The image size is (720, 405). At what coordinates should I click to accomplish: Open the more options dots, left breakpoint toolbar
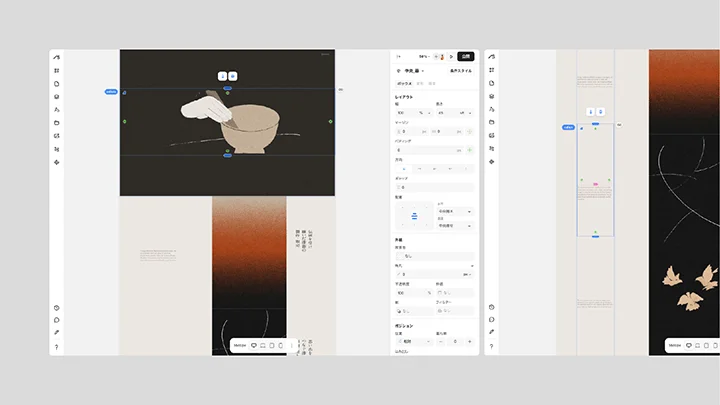coord(291,345)
